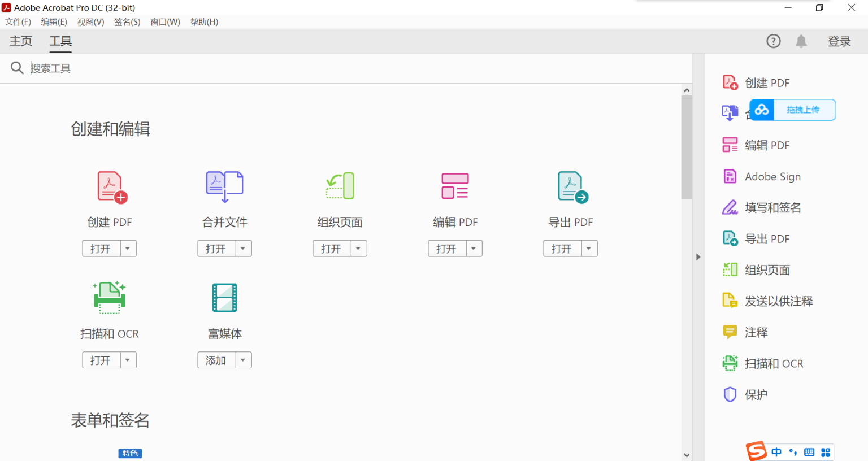Switch to the 主页 tab

coord(20,41)
